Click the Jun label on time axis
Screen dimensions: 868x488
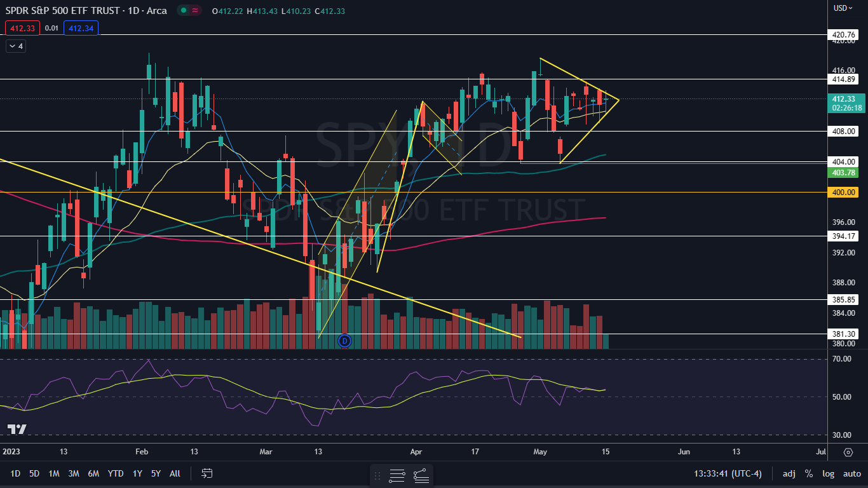pyautogui.click(x=684, y=452)
